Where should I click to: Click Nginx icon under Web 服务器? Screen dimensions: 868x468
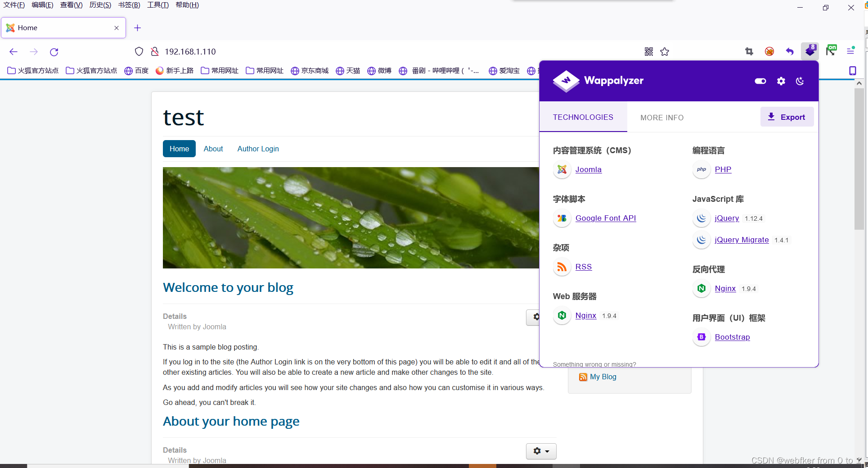click(562, 315)
